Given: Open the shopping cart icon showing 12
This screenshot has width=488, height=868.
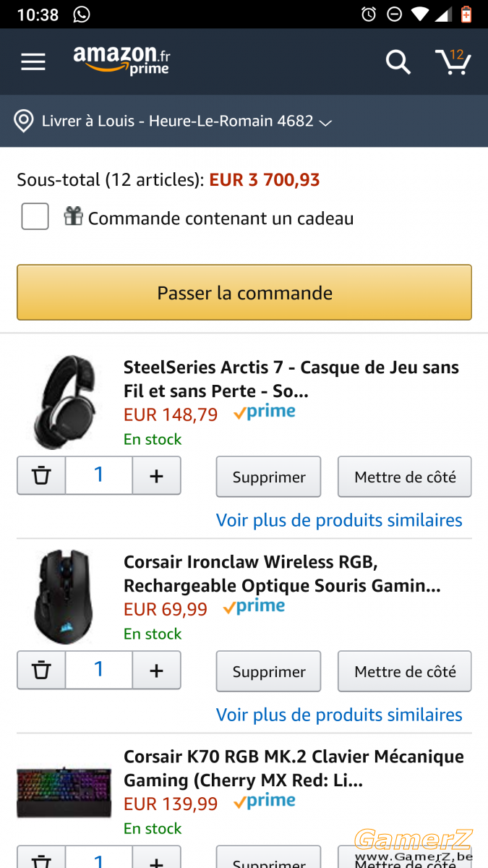Looking at the screenshot, I should 453,61.
